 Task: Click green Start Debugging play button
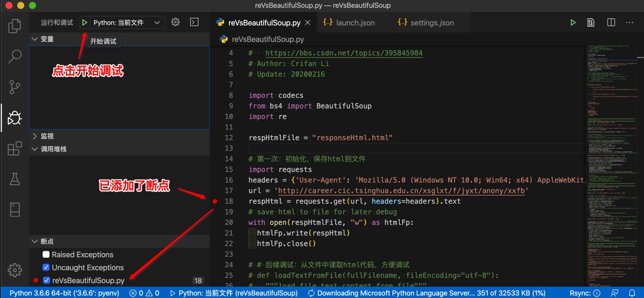[x=85, y=22]
